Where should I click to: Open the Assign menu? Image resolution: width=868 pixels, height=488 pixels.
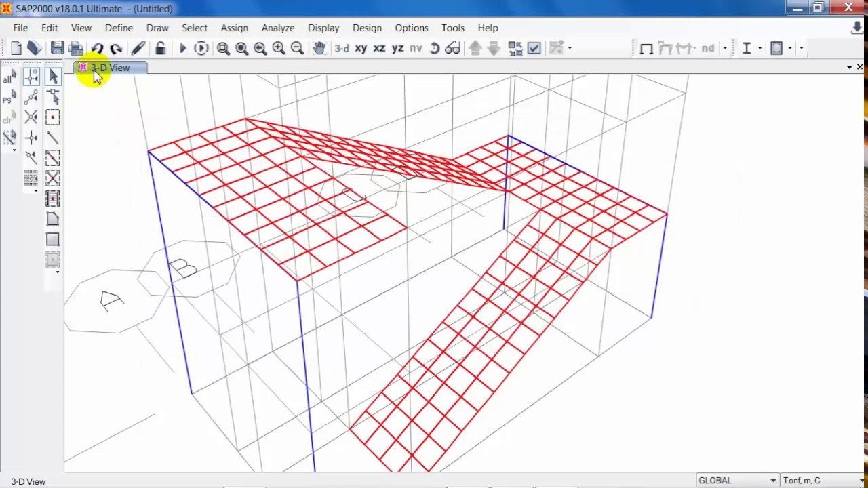pyautogui.click(x=235, y=28)
